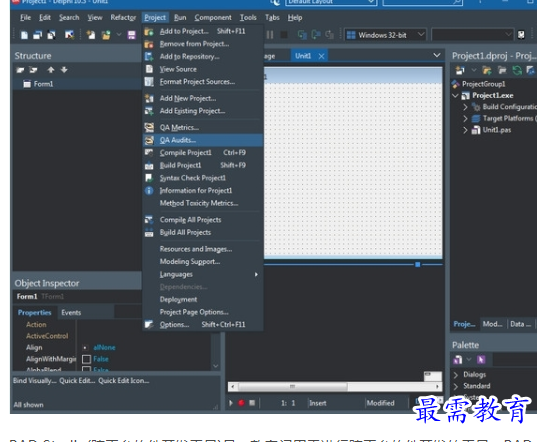Collapse the Project1.exe tree node

[455, 96]
